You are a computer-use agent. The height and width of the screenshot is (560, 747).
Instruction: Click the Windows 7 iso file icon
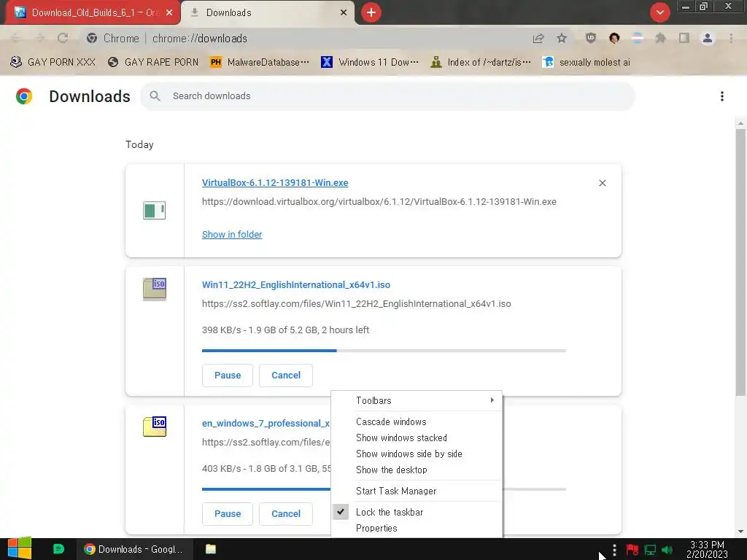tap(155, 426)
